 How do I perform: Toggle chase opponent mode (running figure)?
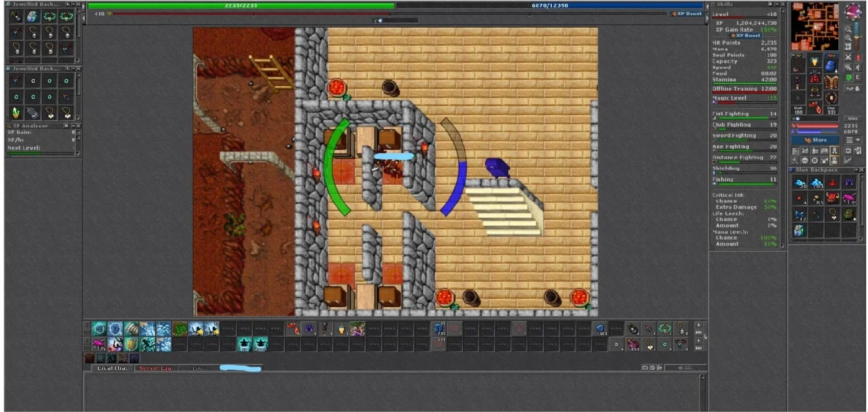tap(859, 67)
